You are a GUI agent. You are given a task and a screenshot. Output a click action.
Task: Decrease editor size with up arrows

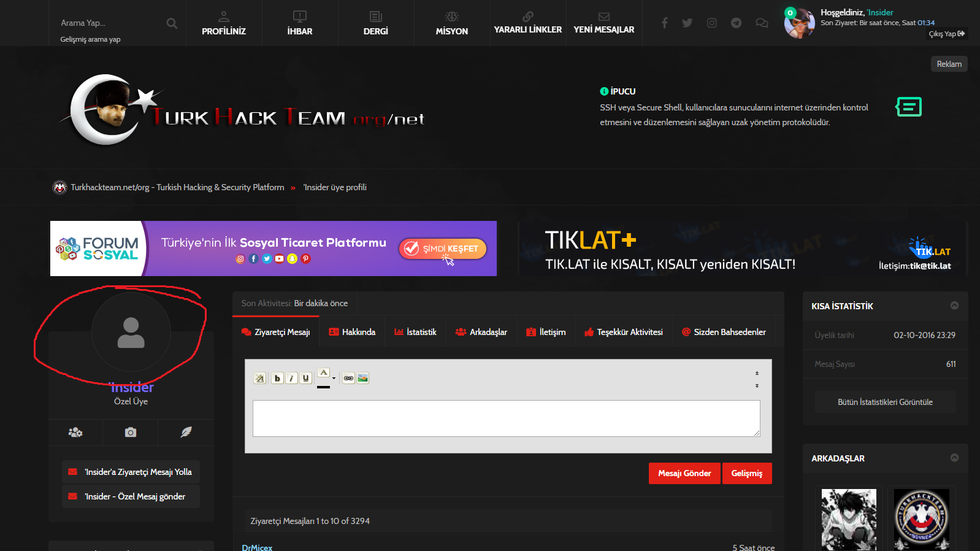pyautogui.click(x=757, y=373)
